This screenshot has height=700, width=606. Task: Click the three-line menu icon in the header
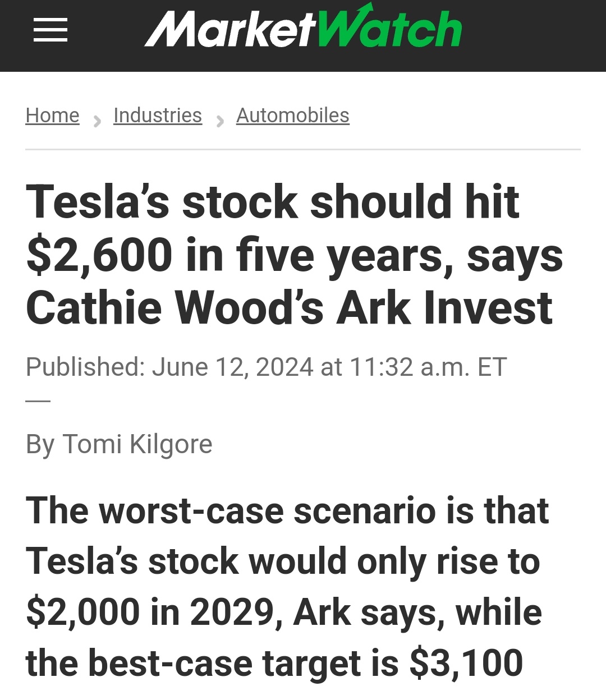[49, 31]
